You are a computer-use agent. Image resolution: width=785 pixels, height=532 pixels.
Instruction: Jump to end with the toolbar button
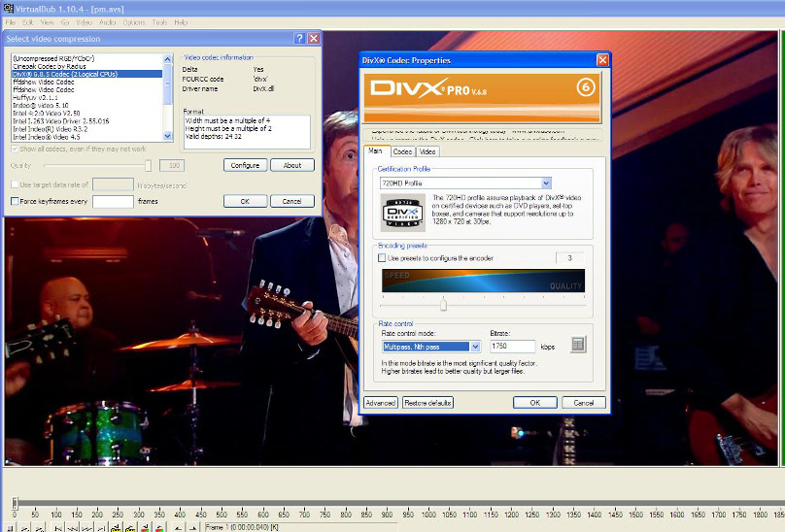(101, 527)
